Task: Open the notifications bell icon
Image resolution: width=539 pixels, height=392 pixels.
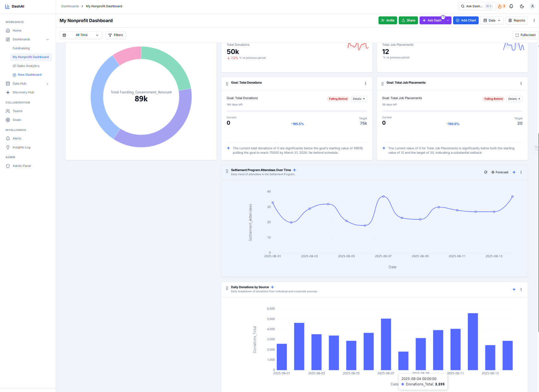Action: tap(511, 6)
